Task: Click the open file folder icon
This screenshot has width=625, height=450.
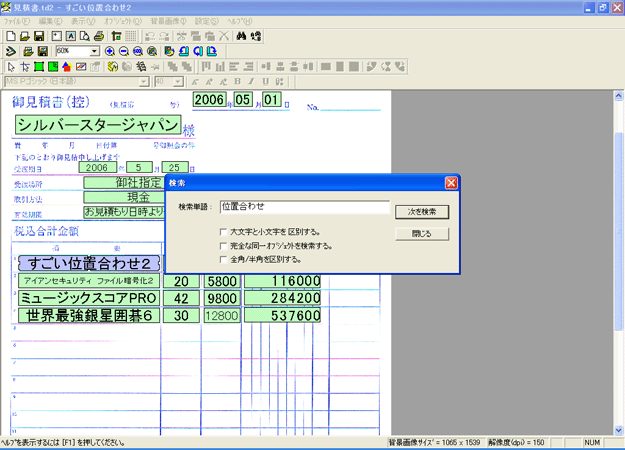Action: point(25,36)
